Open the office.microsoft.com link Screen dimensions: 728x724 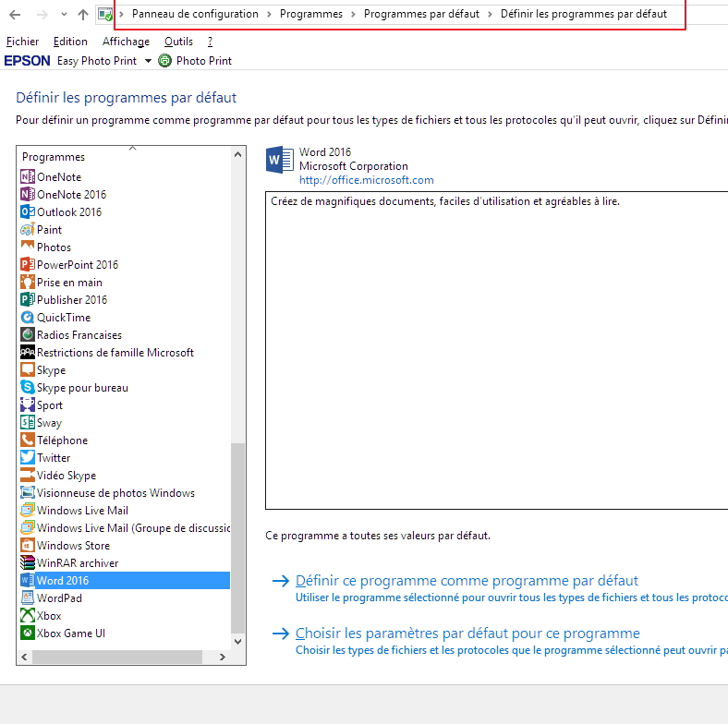[367, 180]
